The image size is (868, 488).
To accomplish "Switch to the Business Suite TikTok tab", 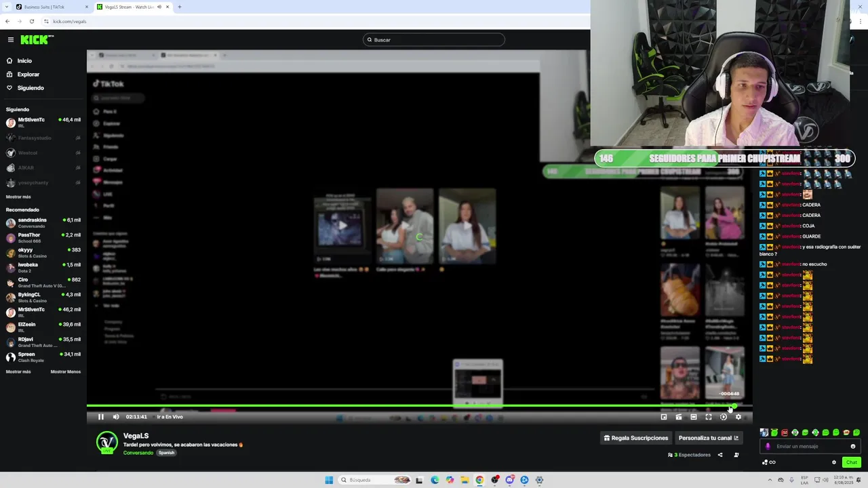I will click(52, 7).
